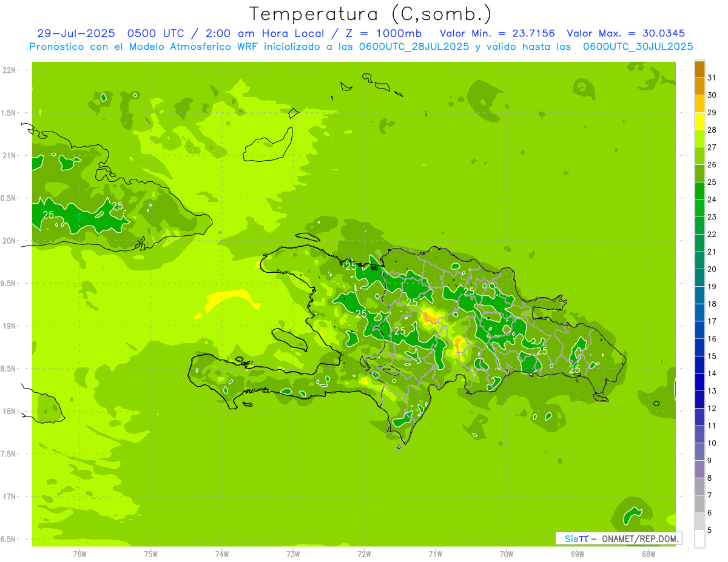Click the "73W" longitude label
The image size is (728, 562).
pos(293,554)
